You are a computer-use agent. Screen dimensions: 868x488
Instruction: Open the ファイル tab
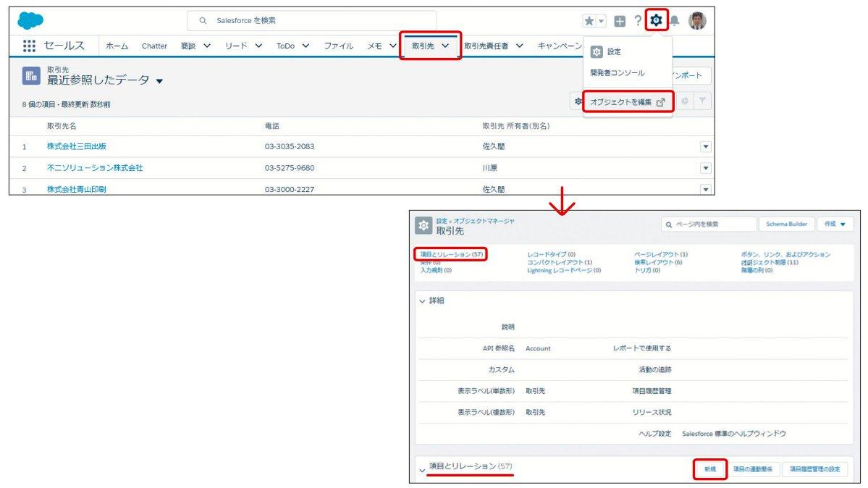coord(338,46)
